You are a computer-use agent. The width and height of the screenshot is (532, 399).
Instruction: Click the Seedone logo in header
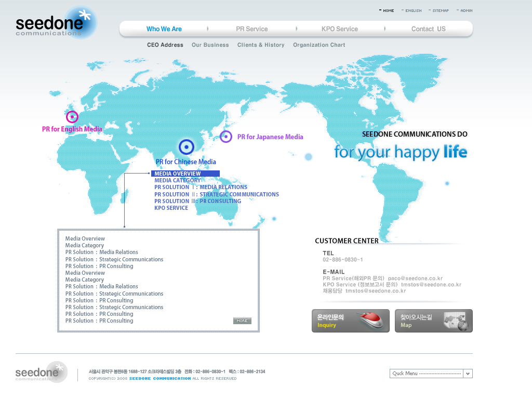click(55, 24)
